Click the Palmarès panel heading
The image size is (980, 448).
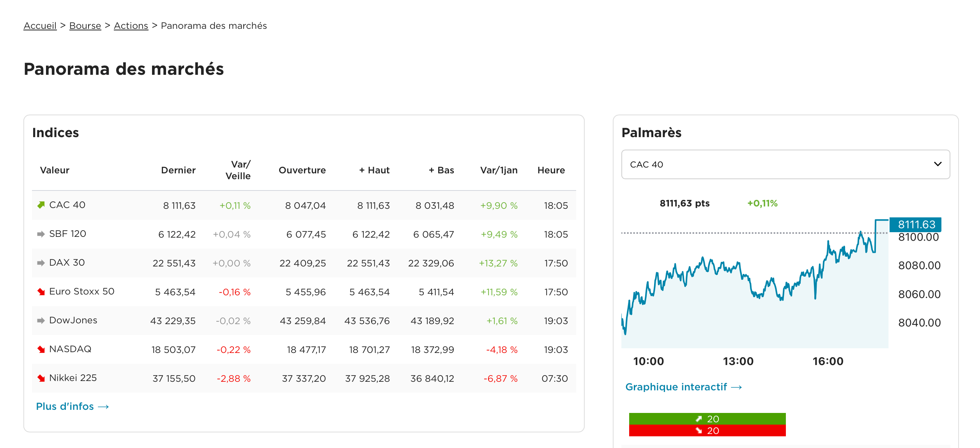click(x=651, y=133)
